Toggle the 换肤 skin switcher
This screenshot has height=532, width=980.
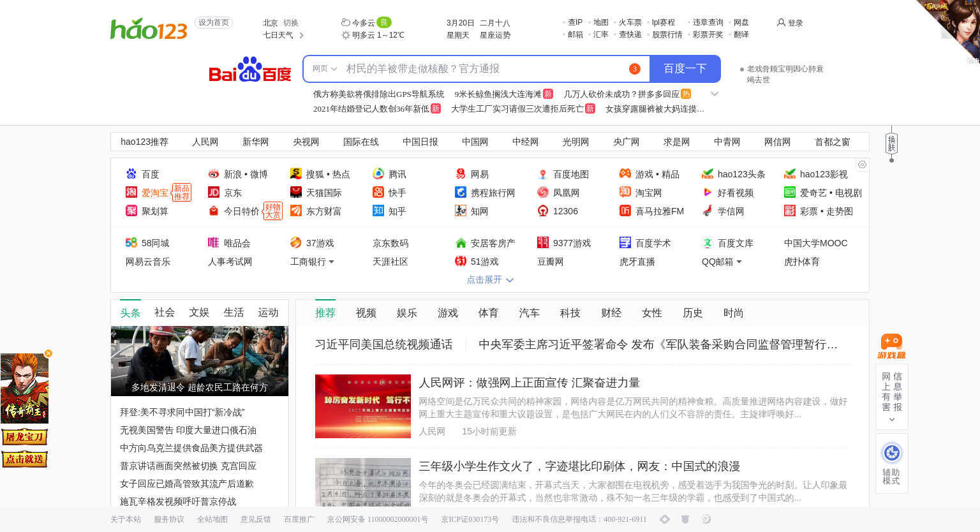pos(891,144)
